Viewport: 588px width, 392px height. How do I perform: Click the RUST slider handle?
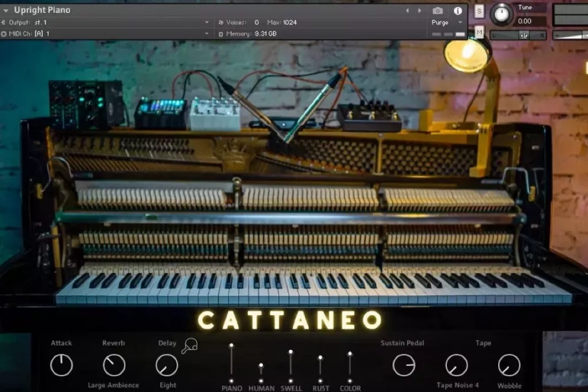tap(320, 358)
